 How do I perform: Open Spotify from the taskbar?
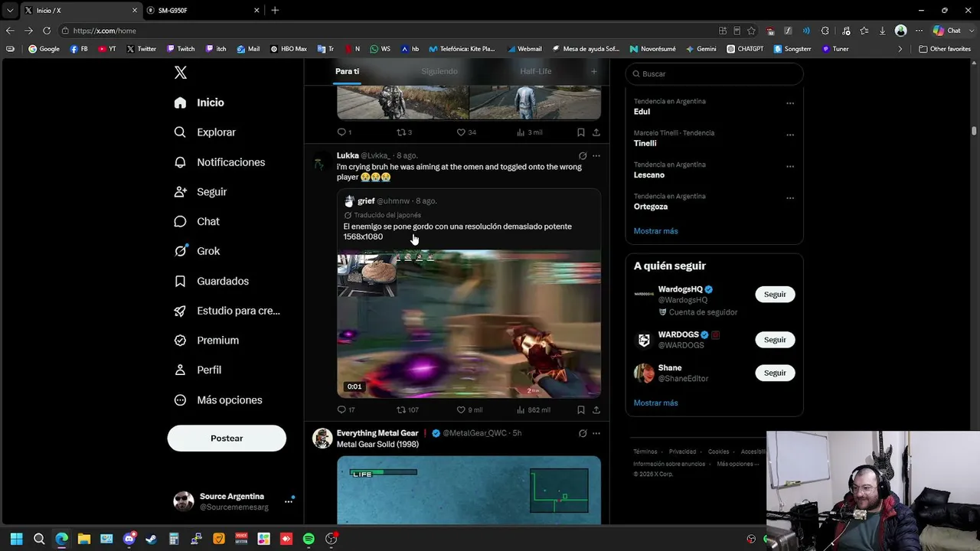[x=309, y=539]
